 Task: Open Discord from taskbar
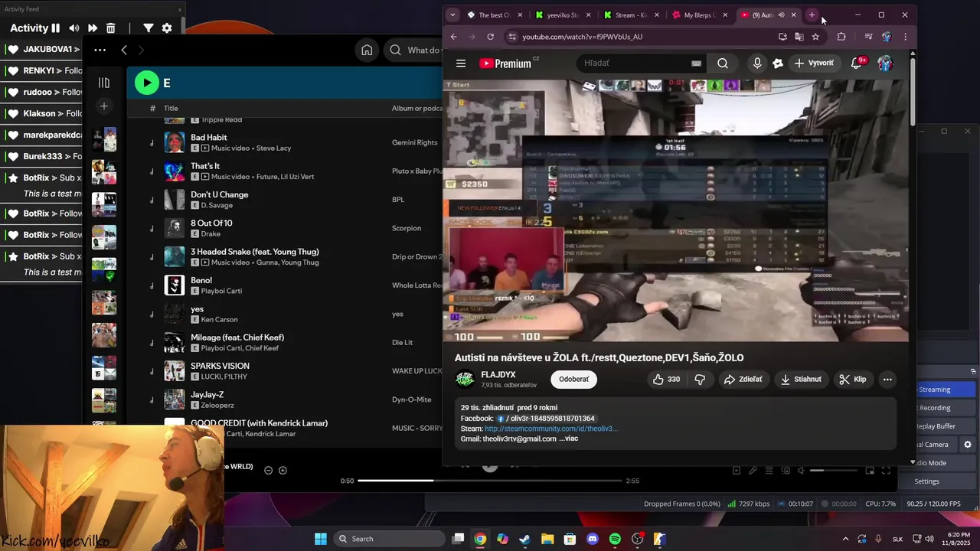592,539
